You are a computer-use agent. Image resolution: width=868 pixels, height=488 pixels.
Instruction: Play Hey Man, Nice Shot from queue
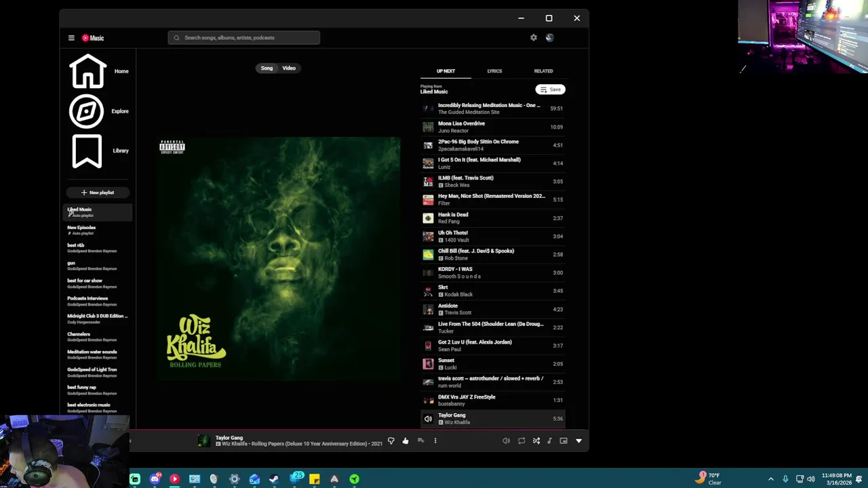point(493,200)
